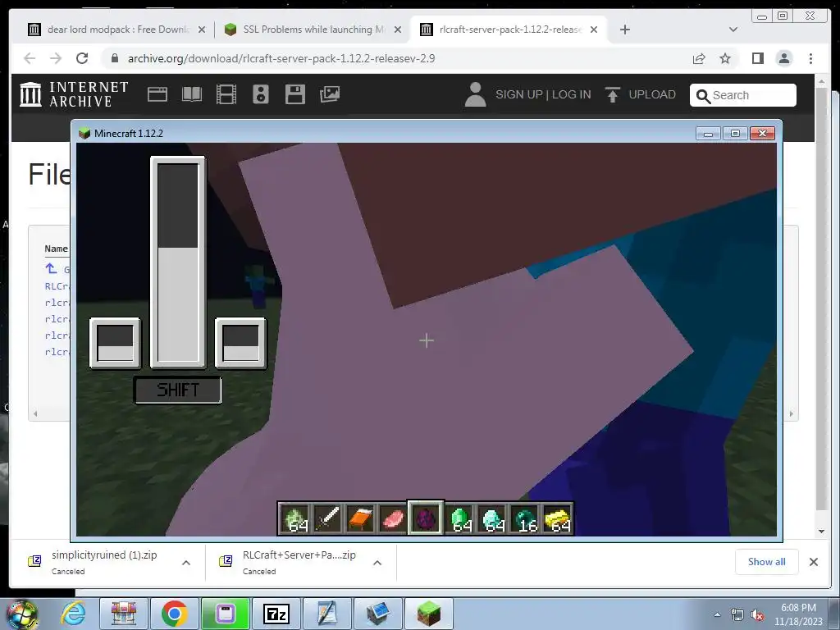Image resolution: width=840 pixels, height=630 pixels.
Task: Select the emerald stack hotbar slot
Action: (x=459, y=518)
